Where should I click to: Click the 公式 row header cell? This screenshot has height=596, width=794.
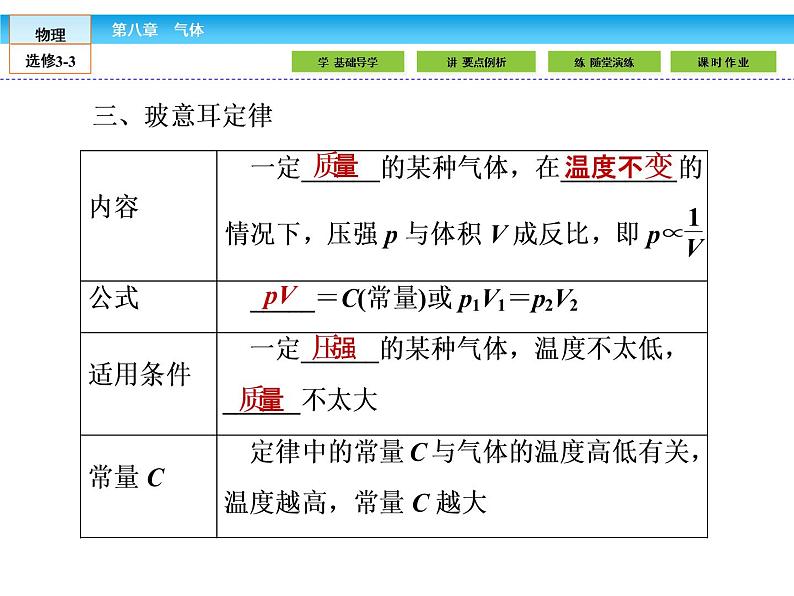(148, 306)
